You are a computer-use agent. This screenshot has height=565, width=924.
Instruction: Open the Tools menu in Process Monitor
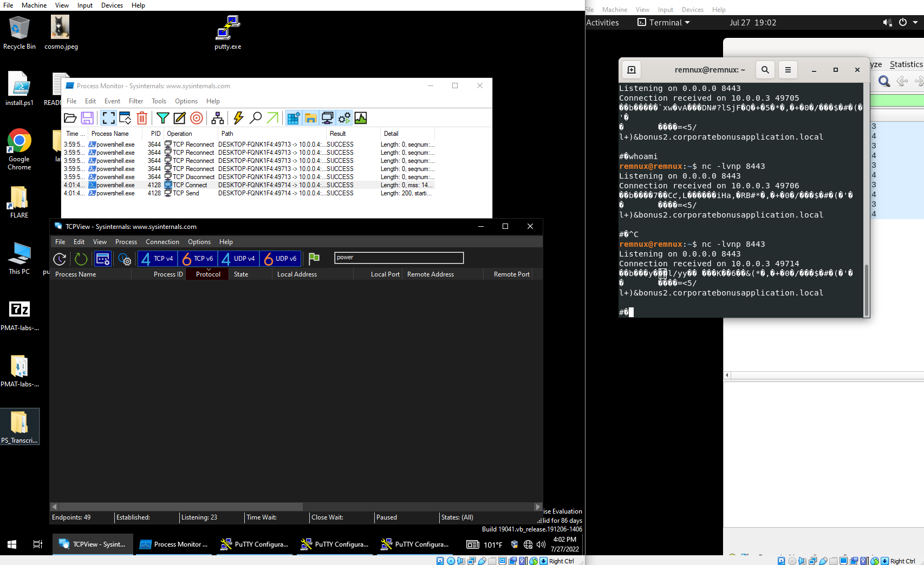tap(159, 101)
